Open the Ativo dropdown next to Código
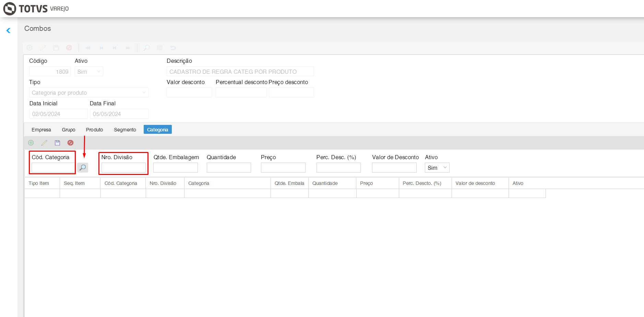Viewport: 644px width, 317px height. click(89, 72)
